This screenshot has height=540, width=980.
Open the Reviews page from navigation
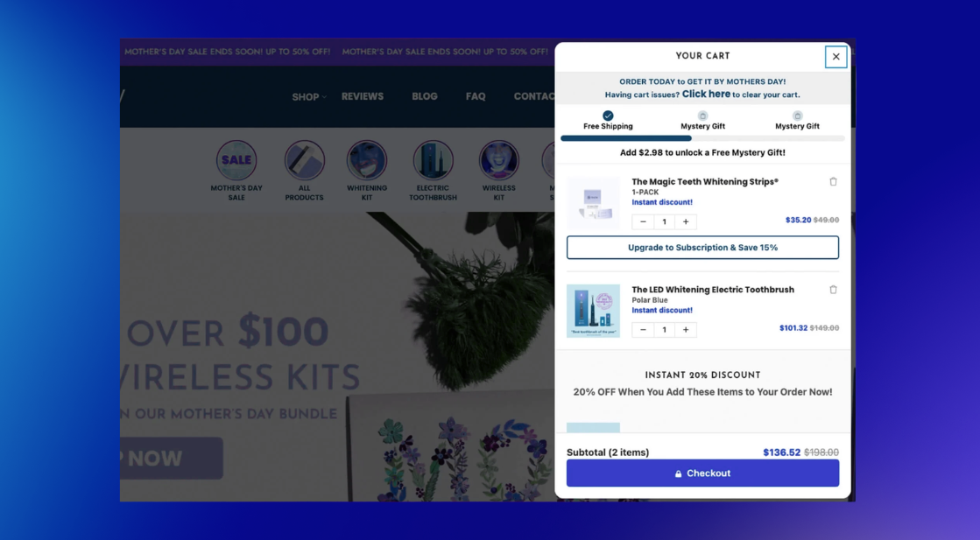(x=363, y=96)
